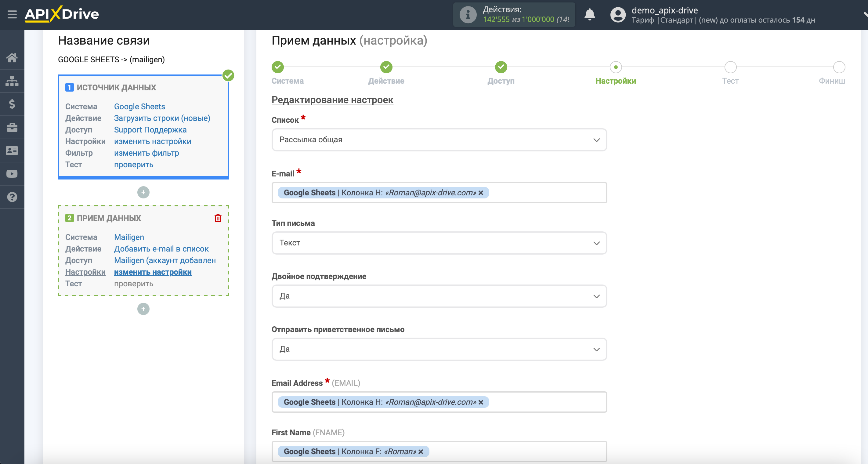Open the hamburger menu
The width and height of the screenshot is (868, 464).
click(12, 14)
